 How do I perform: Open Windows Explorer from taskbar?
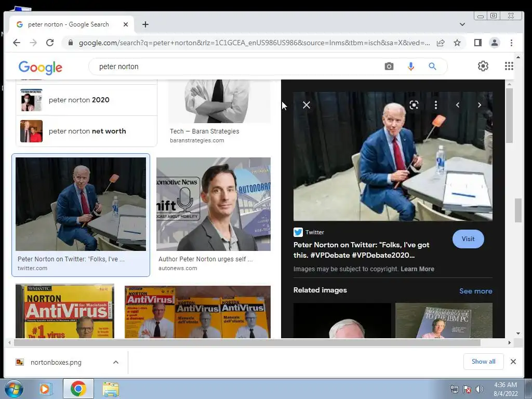tap(111, 389)
